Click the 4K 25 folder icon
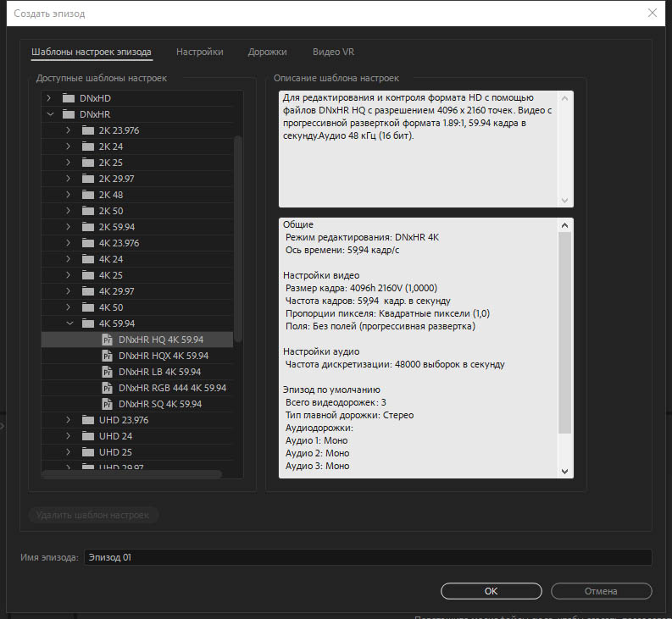This screenshot has width=672, height=619. (88, 275)
